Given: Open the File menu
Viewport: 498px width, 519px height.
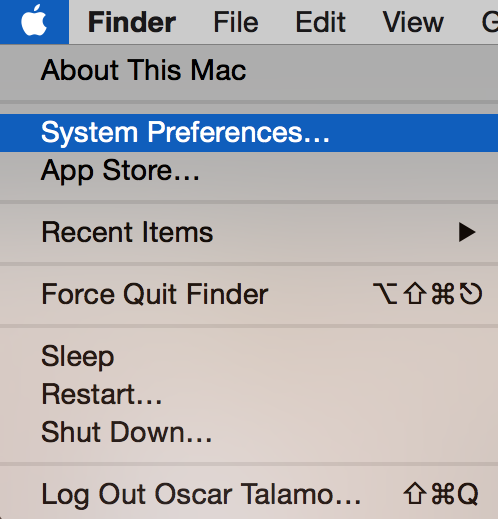Looking at the screenshot, I should [236, 22].
